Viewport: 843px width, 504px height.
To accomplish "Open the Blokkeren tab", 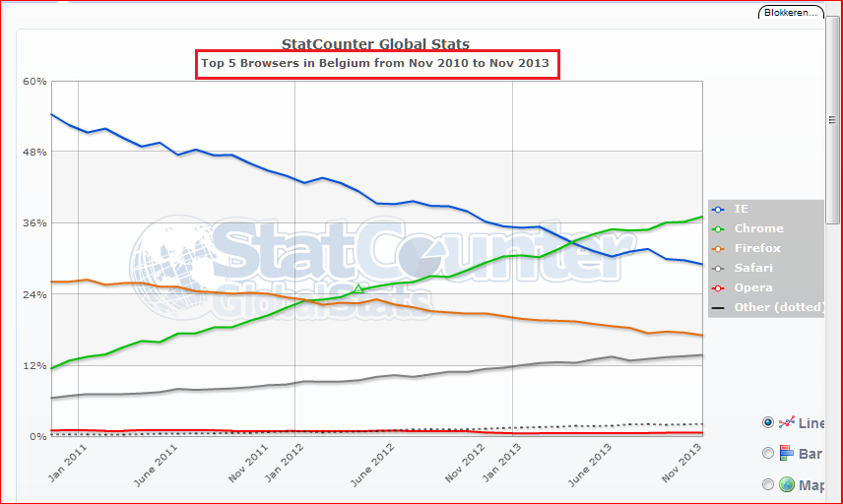I will click(x=791, y=13).
